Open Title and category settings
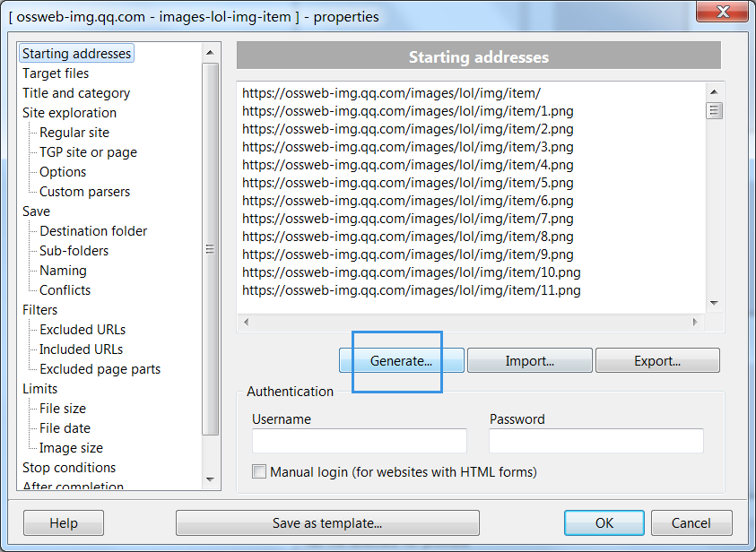The width and height of the screenshot is (756, 552). 76,93
